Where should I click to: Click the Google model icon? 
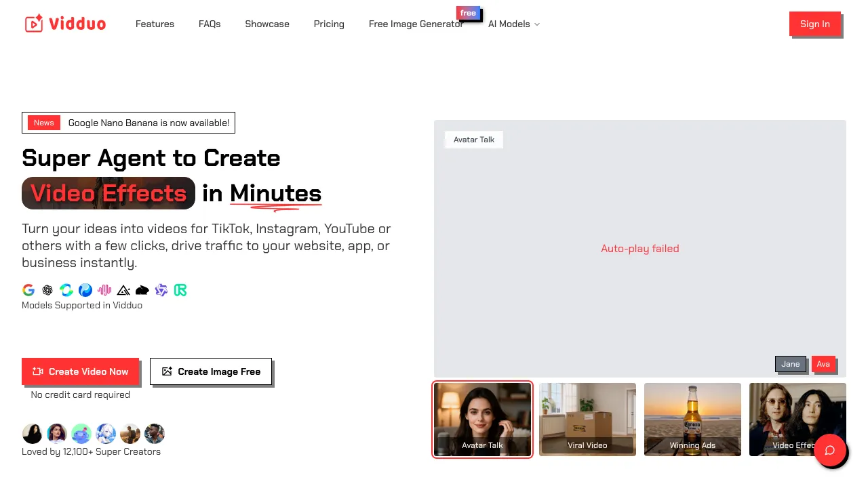pos(28,290)
